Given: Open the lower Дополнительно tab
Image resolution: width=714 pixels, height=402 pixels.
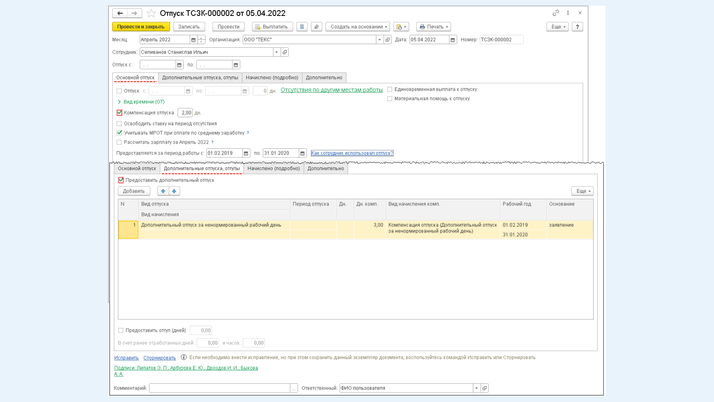Looking at the screenshot, I should (325, 169).
